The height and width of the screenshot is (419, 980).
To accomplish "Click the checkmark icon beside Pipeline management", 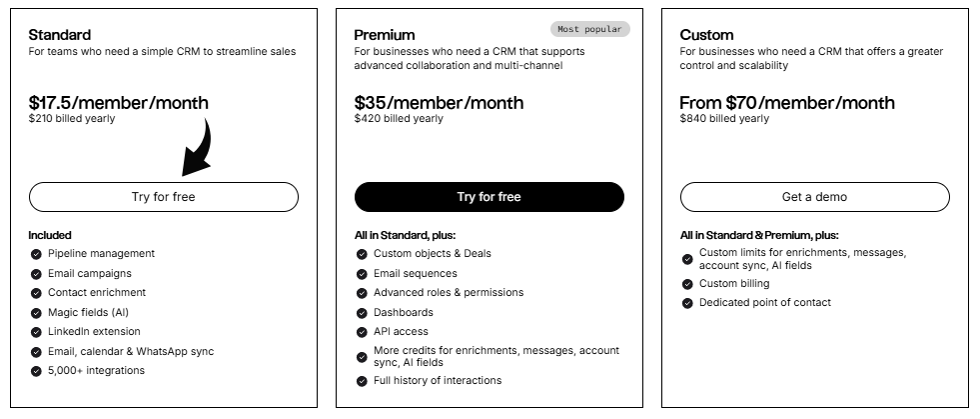I will coord(36,254).
